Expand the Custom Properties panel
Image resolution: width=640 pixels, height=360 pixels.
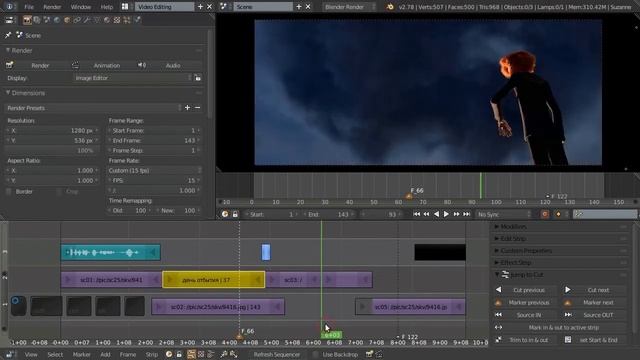click(x=497, y=251)
